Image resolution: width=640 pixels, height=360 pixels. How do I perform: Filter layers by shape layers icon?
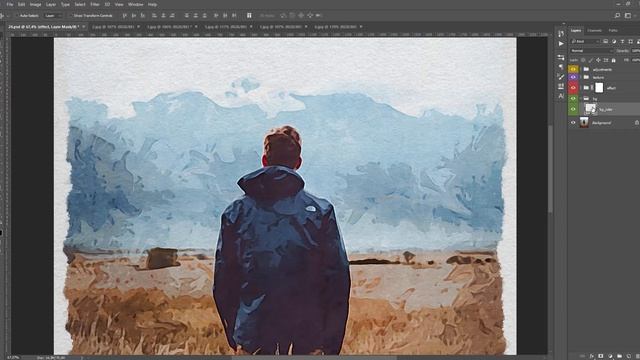(630, 41)
